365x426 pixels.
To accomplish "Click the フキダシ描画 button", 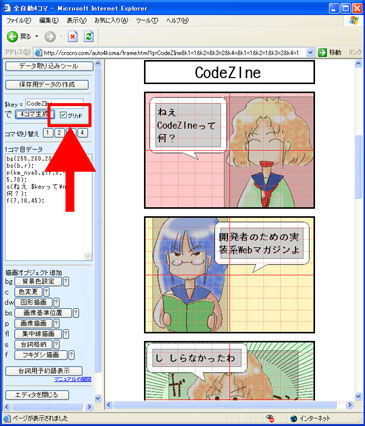I will click(41, 355).
